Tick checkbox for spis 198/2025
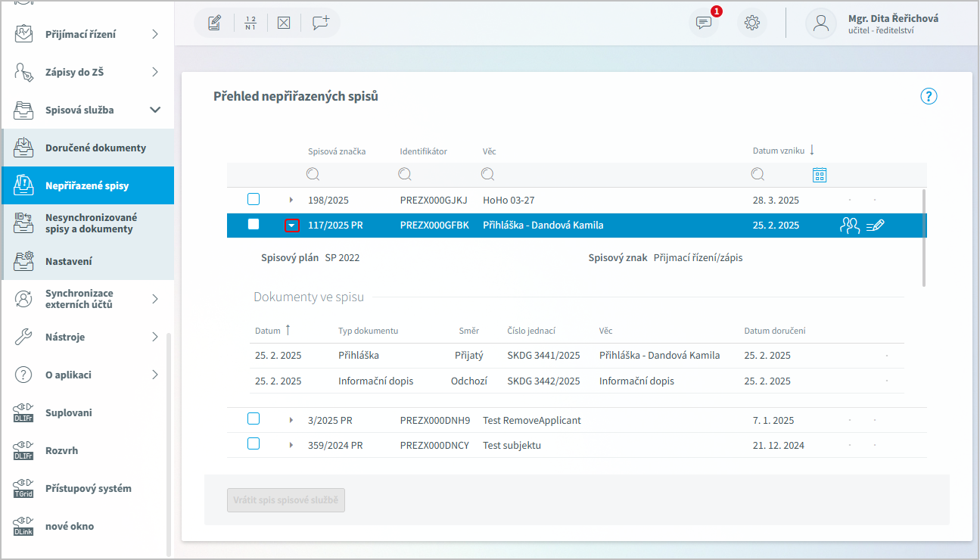Screen dimensions: 980x560 click(254, 199)
